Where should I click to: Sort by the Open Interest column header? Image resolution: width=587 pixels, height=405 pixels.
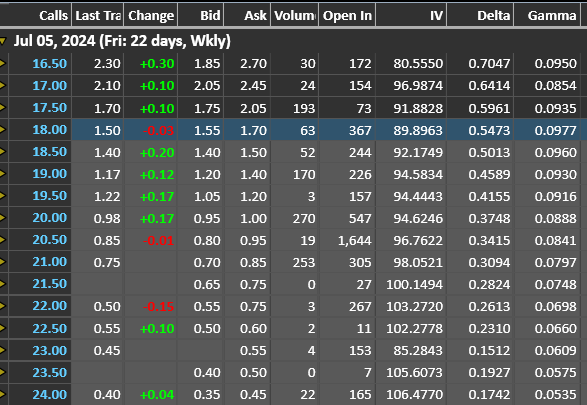pyautogui.click(x=347, y=15)
